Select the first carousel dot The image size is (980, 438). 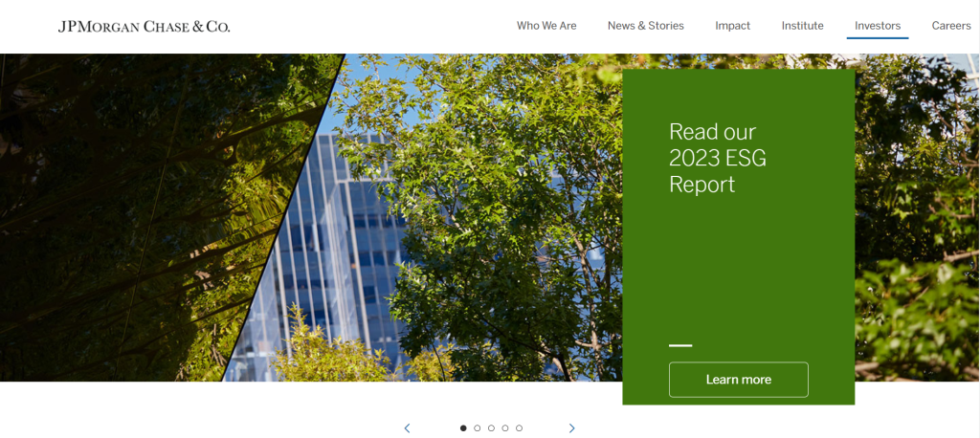[463, 428]
